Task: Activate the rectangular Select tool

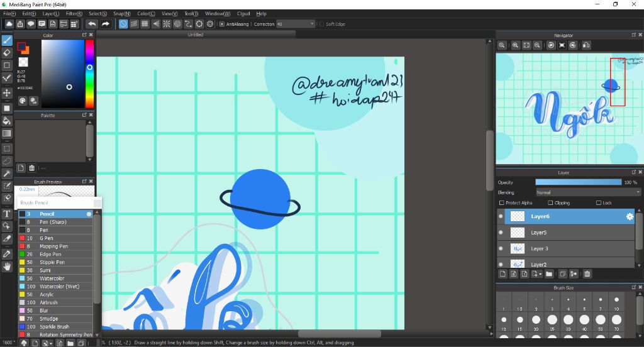Action: coord(7,148)
